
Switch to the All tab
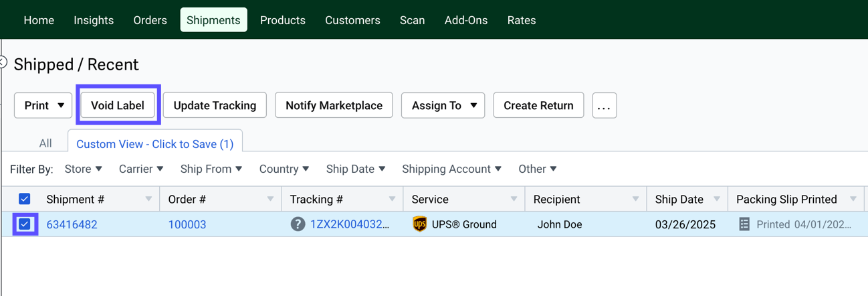[x=45, y=143]
